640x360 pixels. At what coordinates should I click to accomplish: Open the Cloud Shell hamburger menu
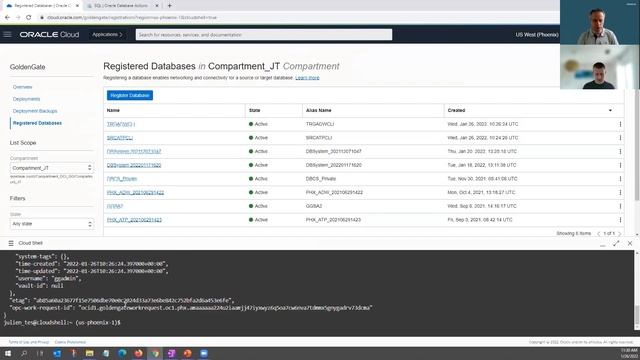click(x=11, y=243)
